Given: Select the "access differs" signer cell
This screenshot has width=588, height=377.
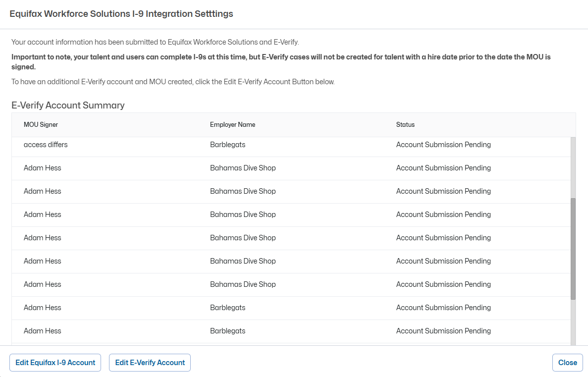Looking at the screenshot, I should click(46, 145).
